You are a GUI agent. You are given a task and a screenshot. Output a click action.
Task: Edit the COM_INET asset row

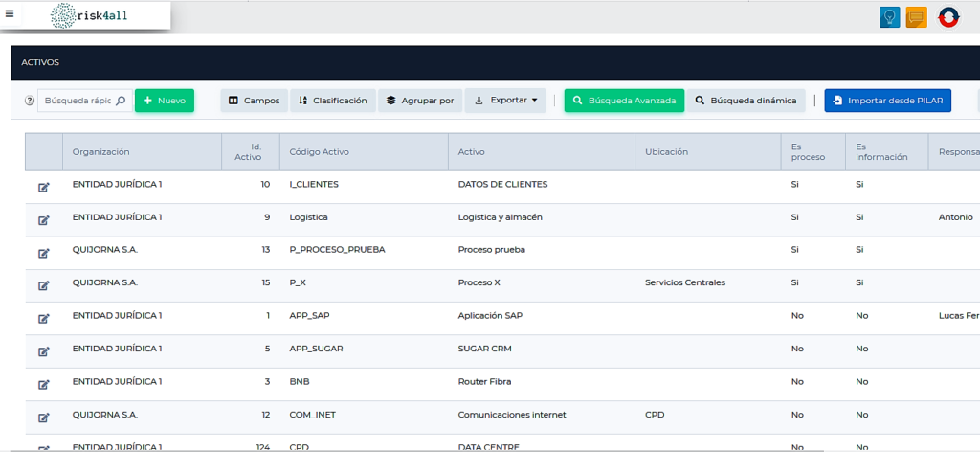click(44, 418)
